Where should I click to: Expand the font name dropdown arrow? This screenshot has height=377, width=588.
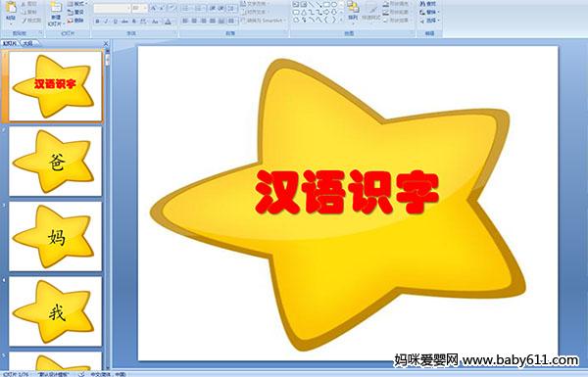pos(128,8)
